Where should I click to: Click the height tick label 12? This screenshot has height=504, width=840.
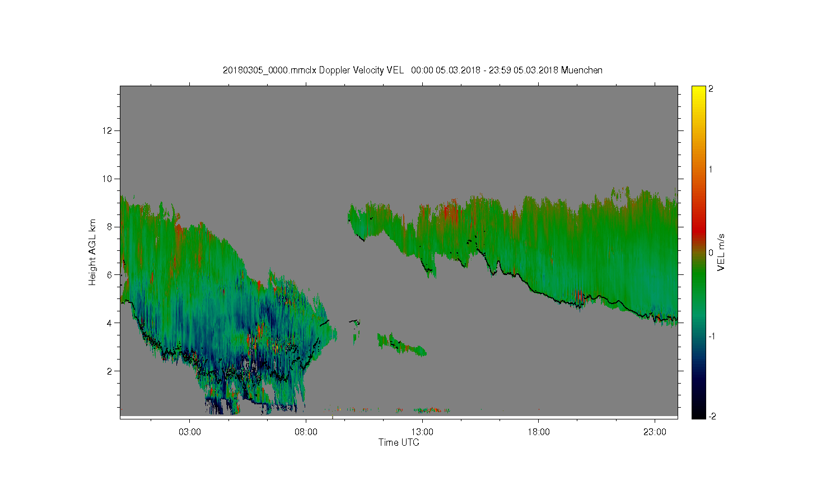point(108,130)
